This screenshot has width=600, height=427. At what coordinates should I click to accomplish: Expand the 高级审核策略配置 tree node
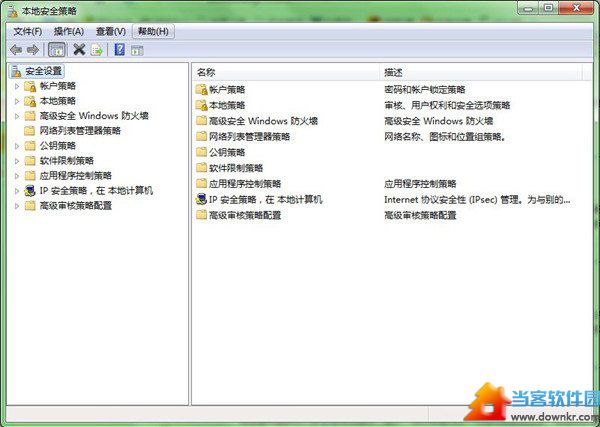17,206
